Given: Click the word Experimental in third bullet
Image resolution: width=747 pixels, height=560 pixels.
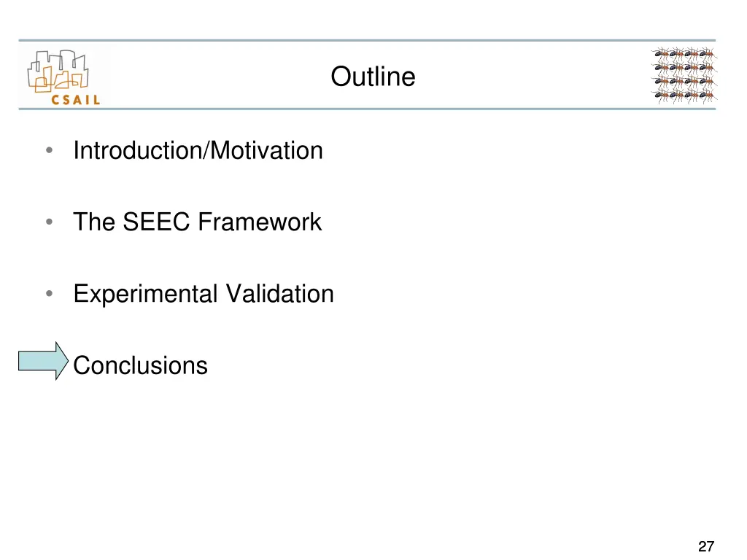Looking at the screenshot, I should point(145,294).
